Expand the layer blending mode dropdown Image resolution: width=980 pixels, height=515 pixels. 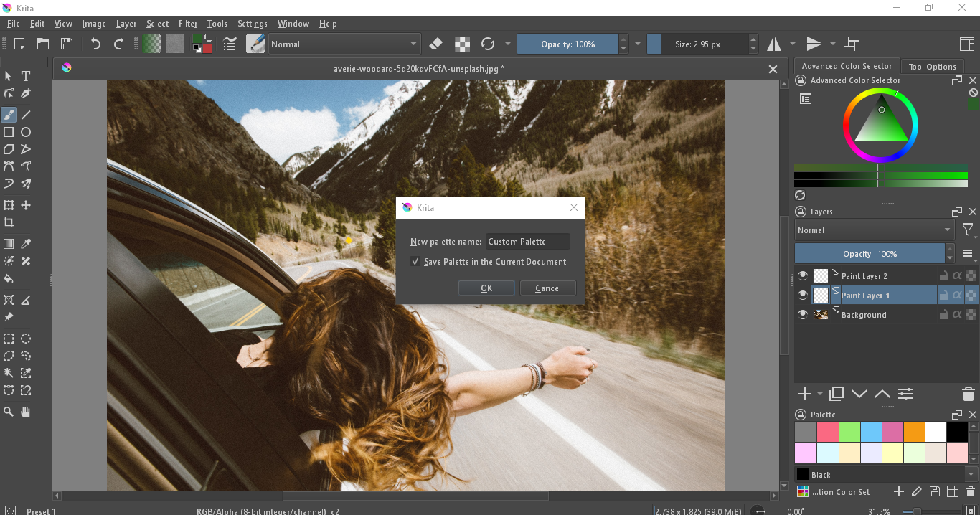point(874,230)
